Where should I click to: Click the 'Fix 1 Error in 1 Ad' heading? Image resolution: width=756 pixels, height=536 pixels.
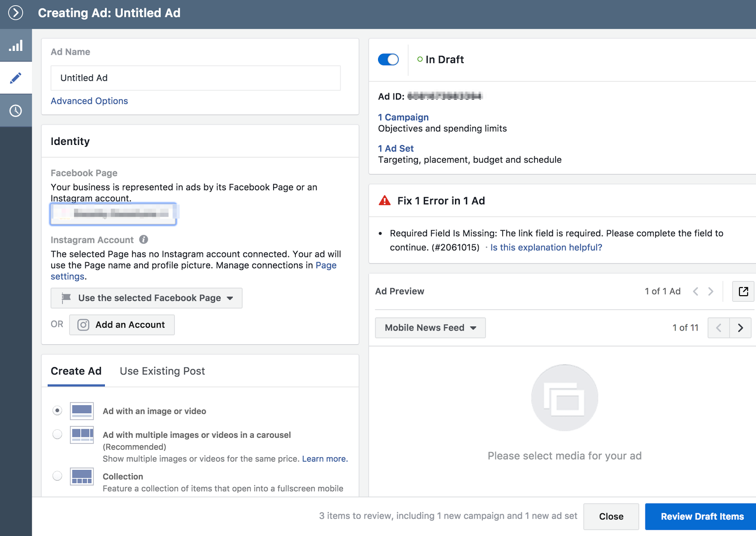click(441, 201)
